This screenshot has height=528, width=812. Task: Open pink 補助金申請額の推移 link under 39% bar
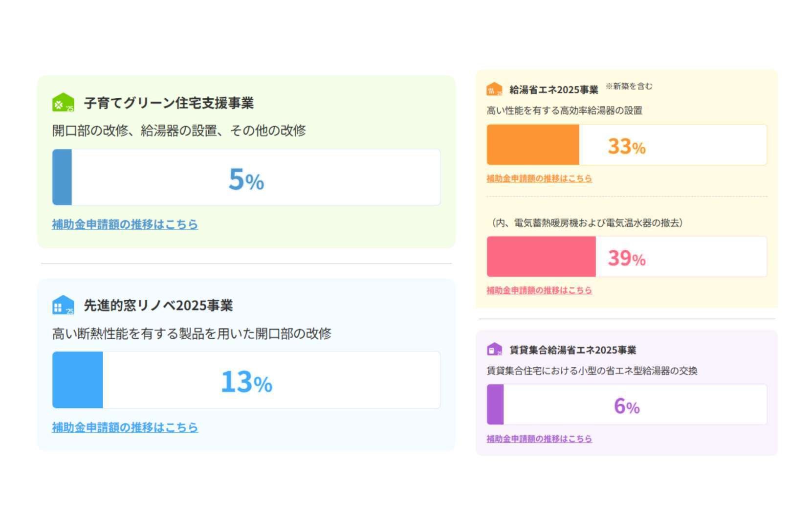tap(539, 290)
